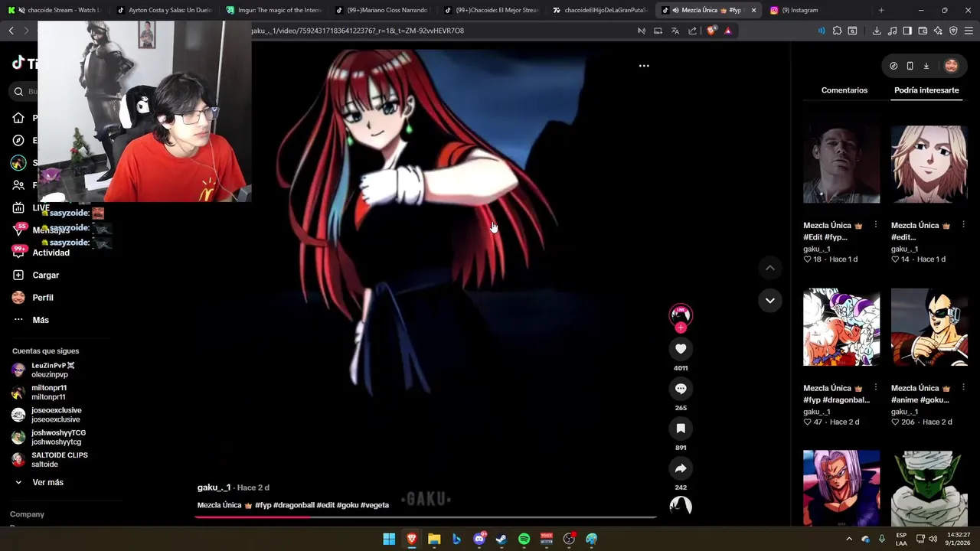Save the video with bookmark icon
The width and height of the screenshot is (980, 551).
681,429
